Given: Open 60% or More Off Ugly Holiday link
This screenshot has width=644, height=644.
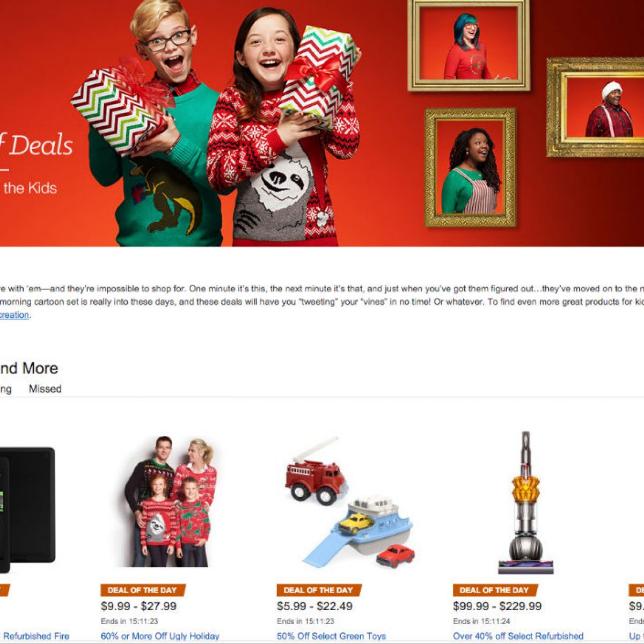Looking at the screenshot, I should click(160, 636).
